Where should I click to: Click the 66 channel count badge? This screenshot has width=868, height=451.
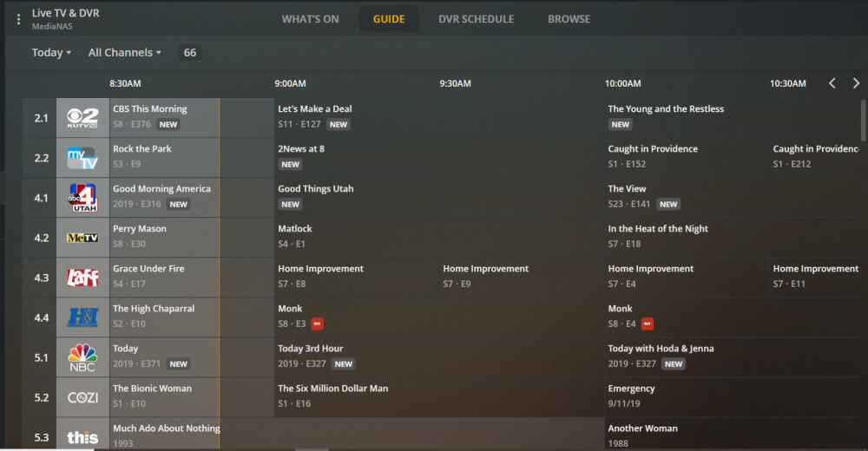tap(190, 53)
